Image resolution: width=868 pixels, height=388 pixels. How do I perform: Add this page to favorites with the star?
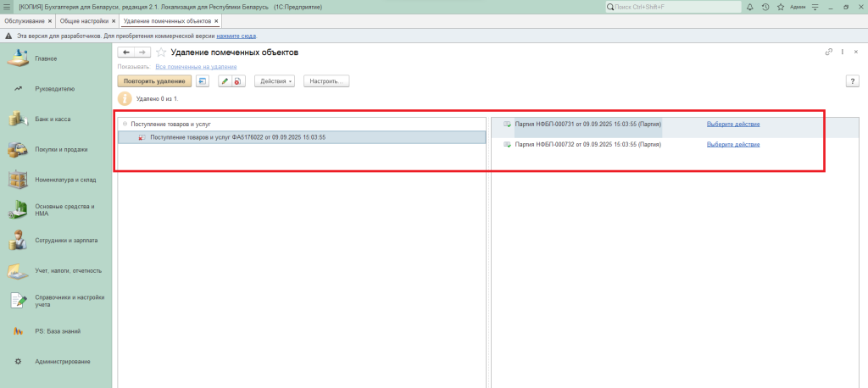[161, 53]
